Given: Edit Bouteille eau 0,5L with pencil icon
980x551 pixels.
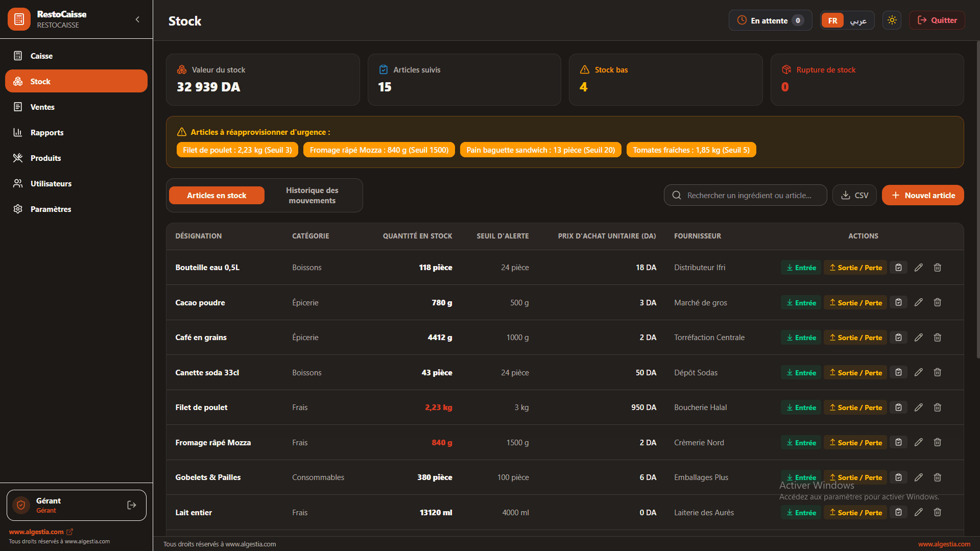Looking at the screenshot, I should pyautogui.click(x=918, y=268).
